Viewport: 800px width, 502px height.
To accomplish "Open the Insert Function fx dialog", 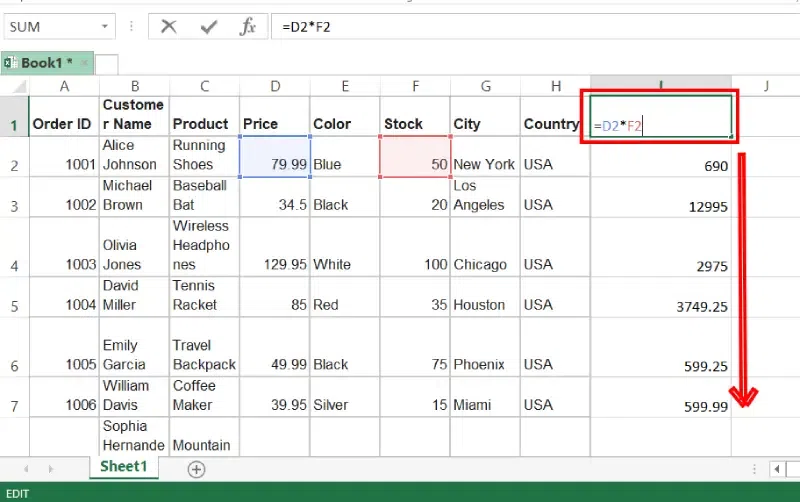I will [x=247, y=27].
